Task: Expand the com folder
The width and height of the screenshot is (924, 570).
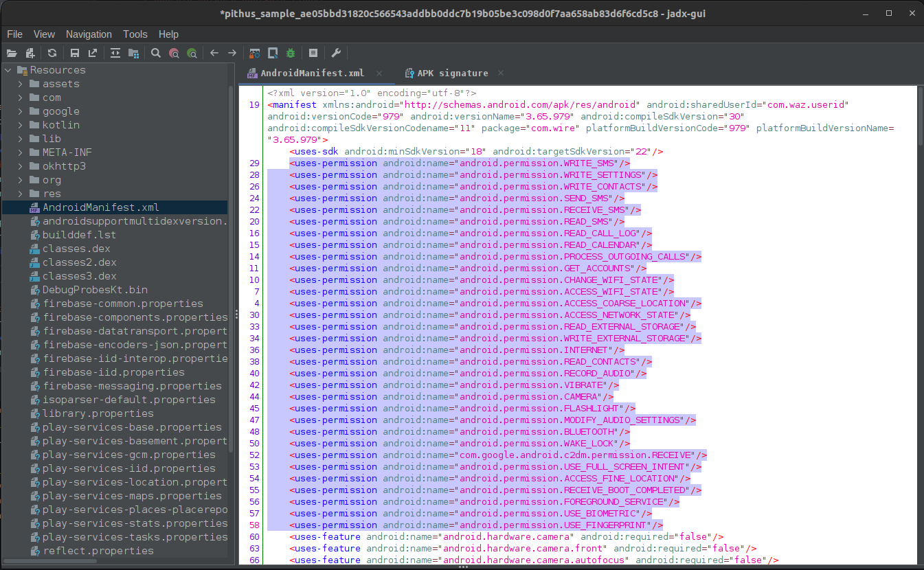Action: tap(21, 98)
